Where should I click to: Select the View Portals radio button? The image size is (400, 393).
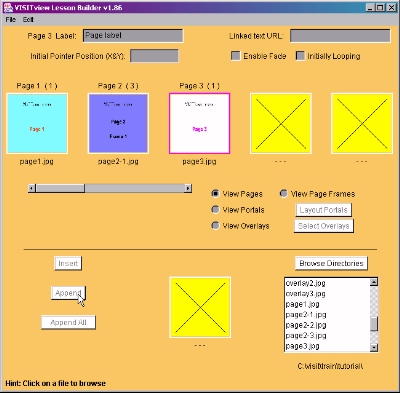tap(215, 210)
